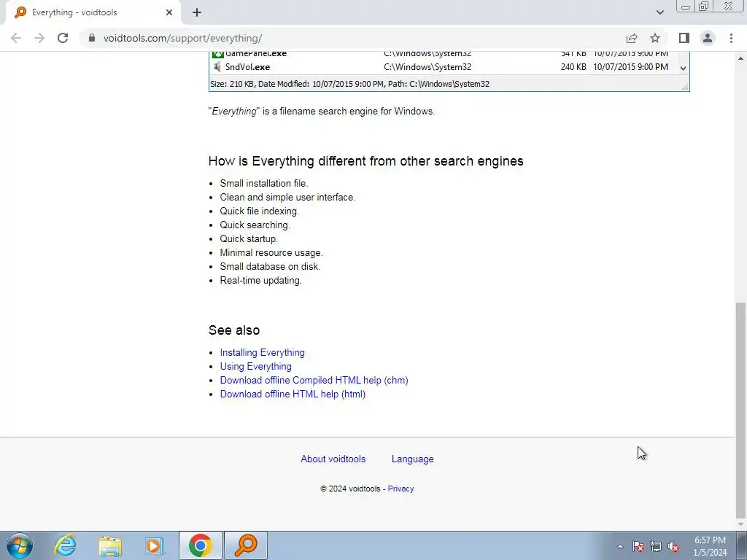Click the Small installation file bullet
This screenshot has height=560, width=747.
[x=264, y=183]
